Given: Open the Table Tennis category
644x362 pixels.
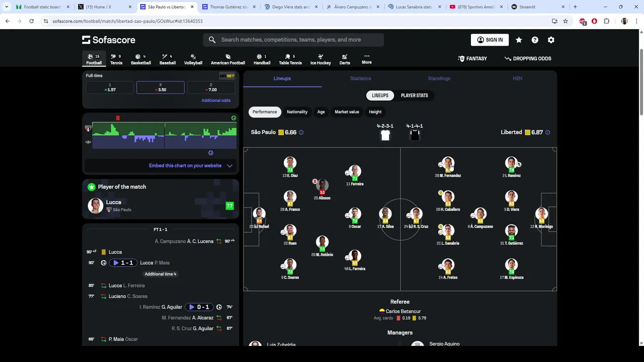Looking at the screenshot, I should coord(290,59).
